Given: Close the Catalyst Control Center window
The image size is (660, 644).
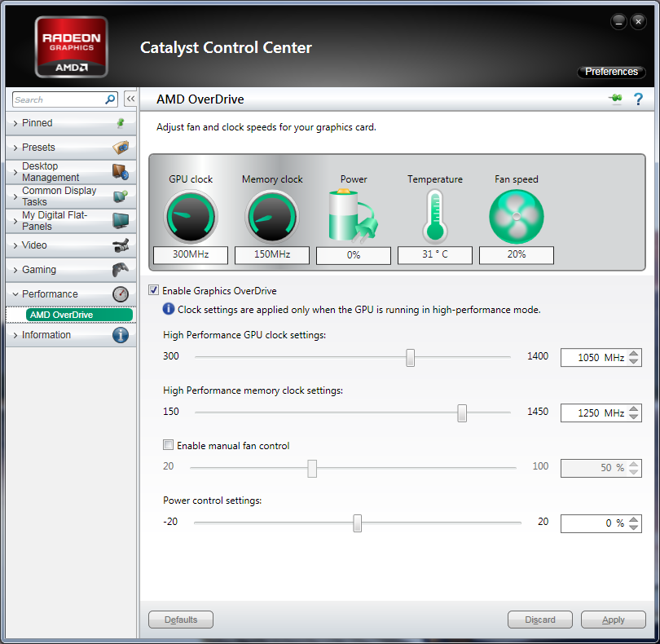Looking at the screenshot, I should click(638, 21).
